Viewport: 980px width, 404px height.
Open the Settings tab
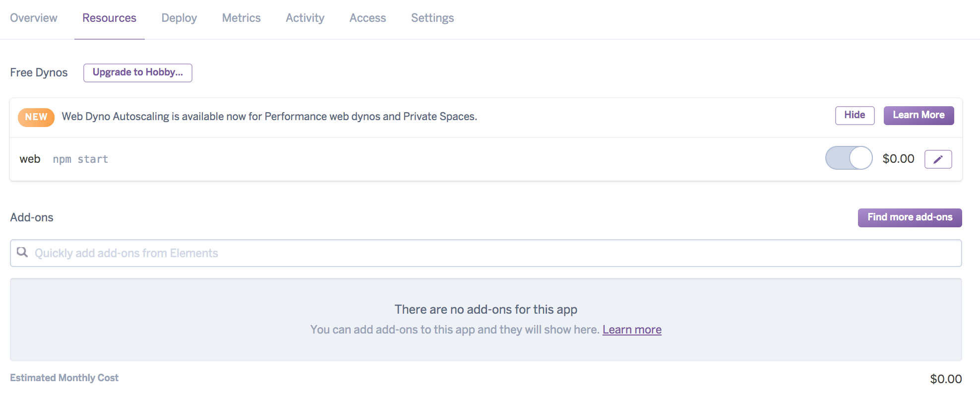[x=432, y=18]
